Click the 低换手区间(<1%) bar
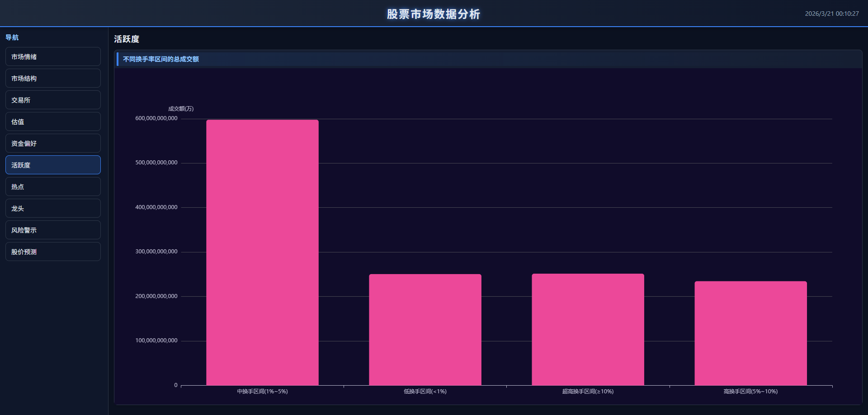This screenshot has width=868, height=415. pyautogui.click(x=425, y=330)
